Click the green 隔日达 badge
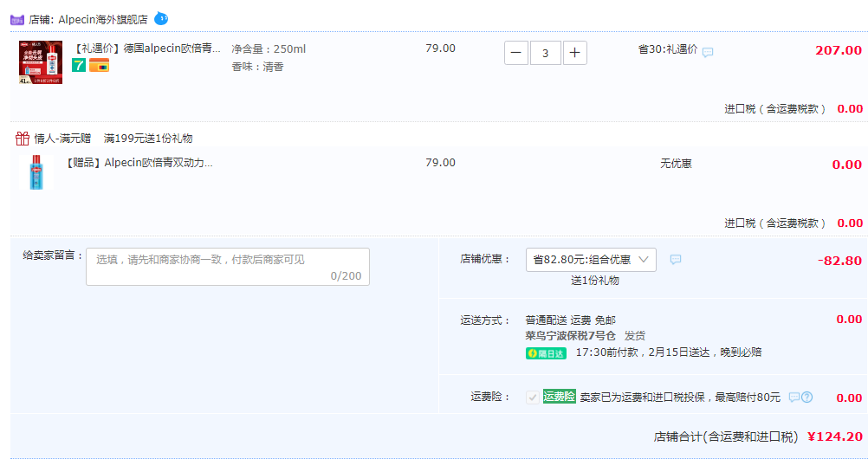 coord(546,353)
